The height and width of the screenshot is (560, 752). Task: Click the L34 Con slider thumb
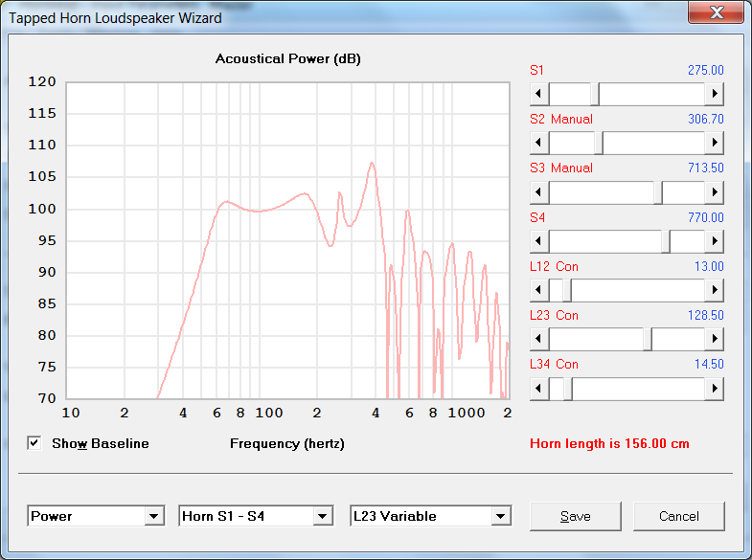(x=568, y=389)
